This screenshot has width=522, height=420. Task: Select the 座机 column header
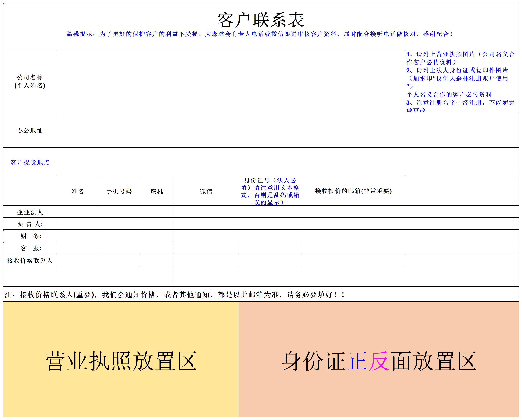pyautogui.click(x=156, y=191)
